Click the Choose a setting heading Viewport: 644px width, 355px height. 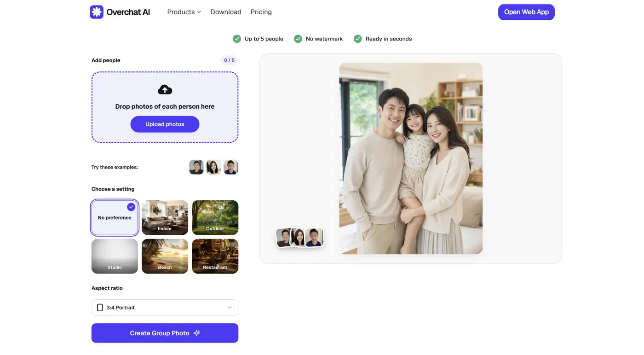113,189
